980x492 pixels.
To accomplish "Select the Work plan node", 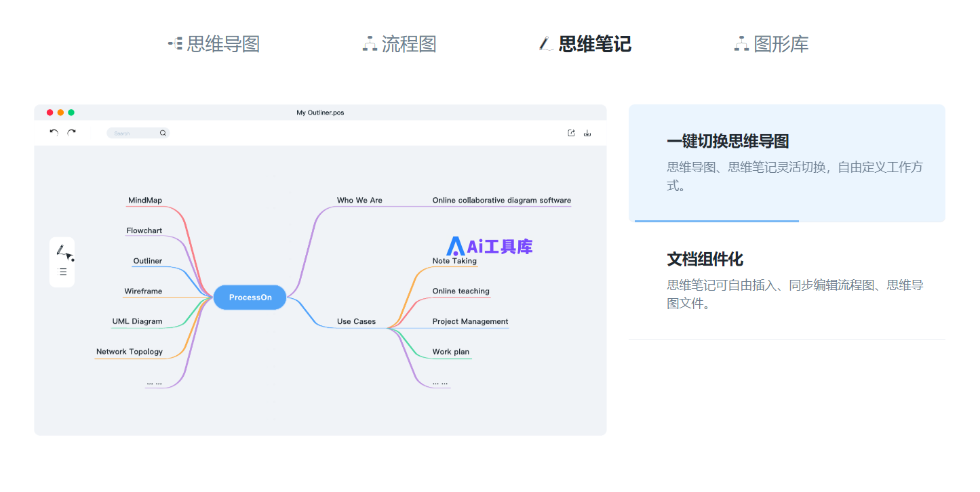I will point(451,352).
